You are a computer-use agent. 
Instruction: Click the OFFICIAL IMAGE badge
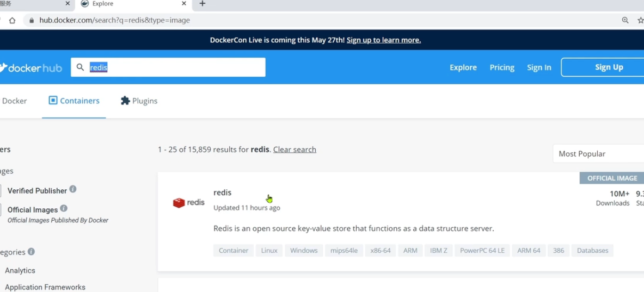click(x=612, y=178)
